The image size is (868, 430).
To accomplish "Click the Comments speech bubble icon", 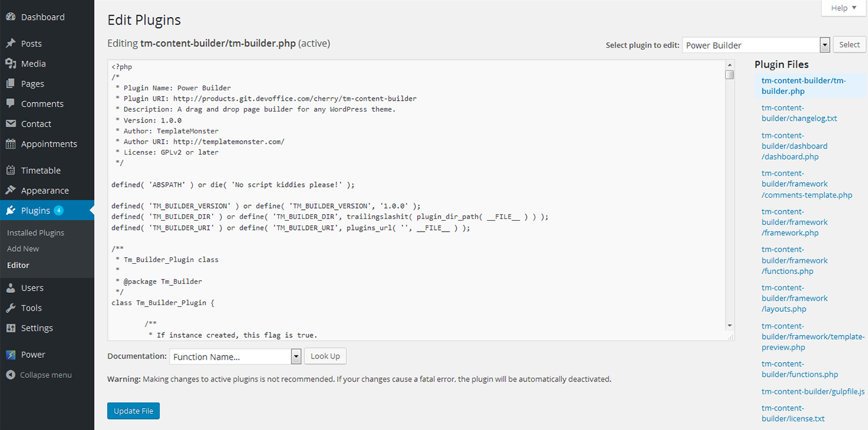I will [x=10, y=104].
